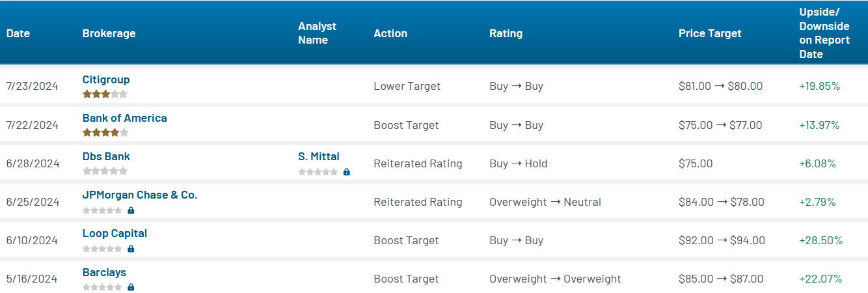Select the 7/22/2024 date cell
The height and width of the screenshot is (293, 868).
[33, 125]
